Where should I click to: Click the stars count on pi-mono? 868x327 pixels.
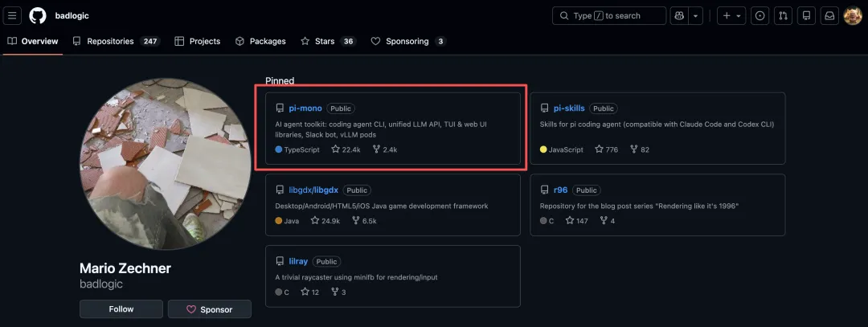(x=346, y=149)
